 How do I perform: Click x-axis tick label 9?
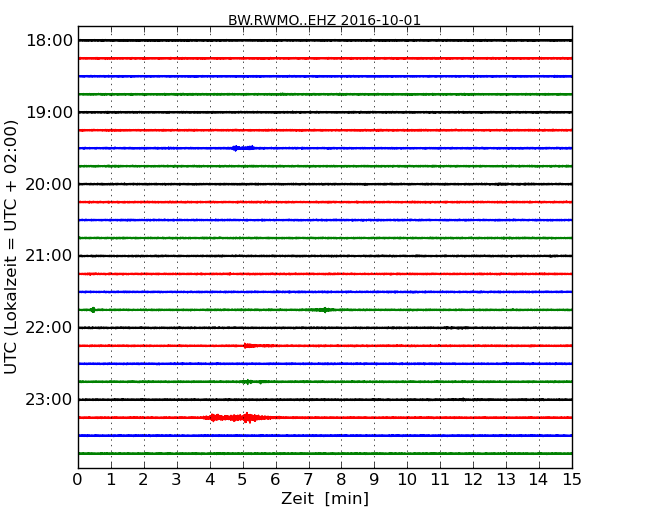374,479
